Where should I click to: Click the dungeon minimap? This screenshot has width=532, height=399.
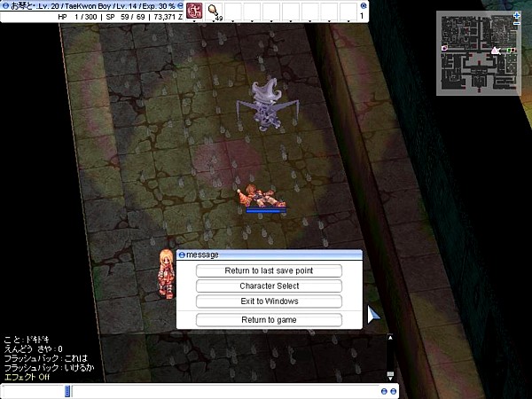479,53
